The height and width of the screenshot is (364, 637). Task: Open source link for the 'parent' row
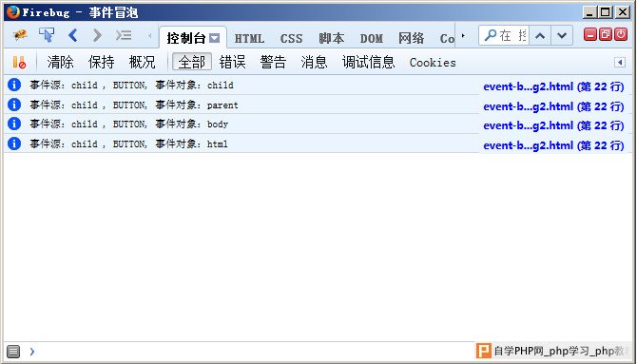click(x=553, y=106)
